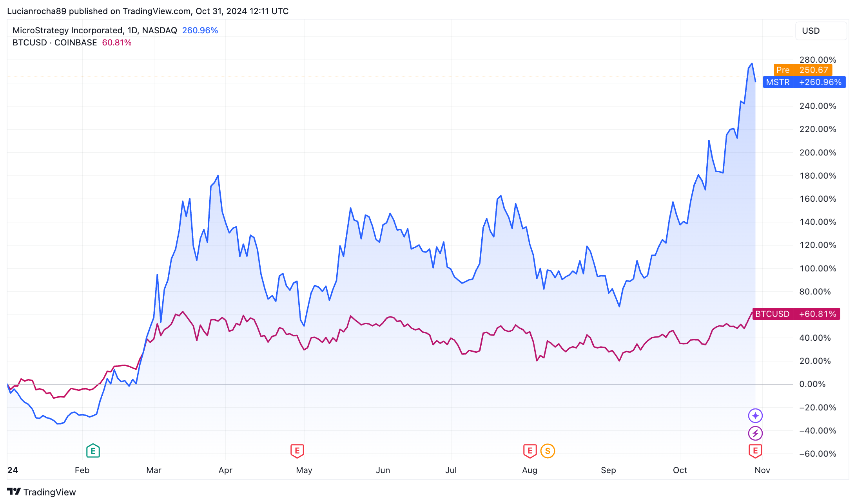Click the green earnings icon near Feb
Image resolution: width=856 pixels, height=504 pixels.
click(x=93, y=451)
